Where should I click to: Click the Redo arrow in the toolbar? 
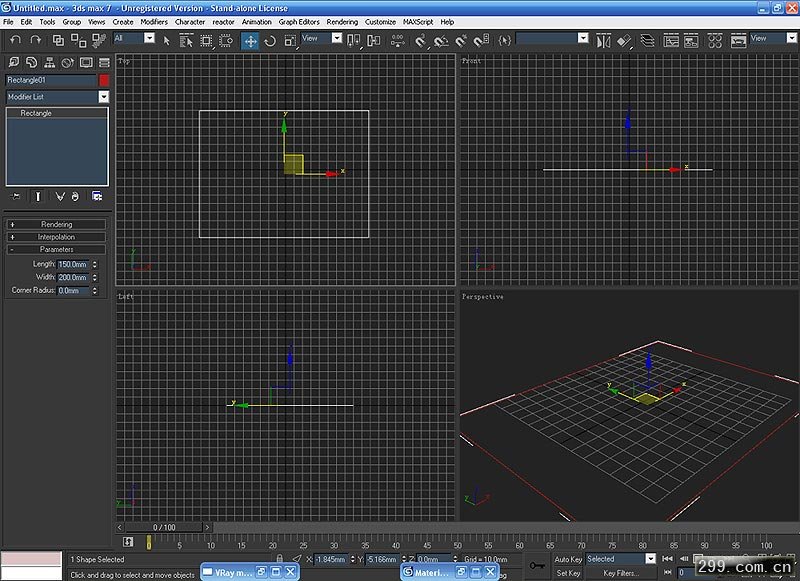[x=35, y=40]
